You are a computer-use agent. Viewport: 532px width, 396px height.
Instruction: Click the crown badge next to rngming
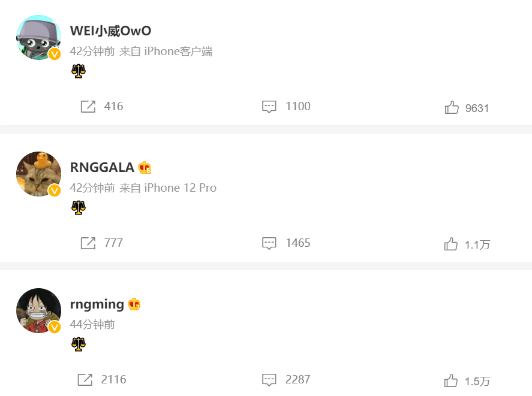pos(134,304)
